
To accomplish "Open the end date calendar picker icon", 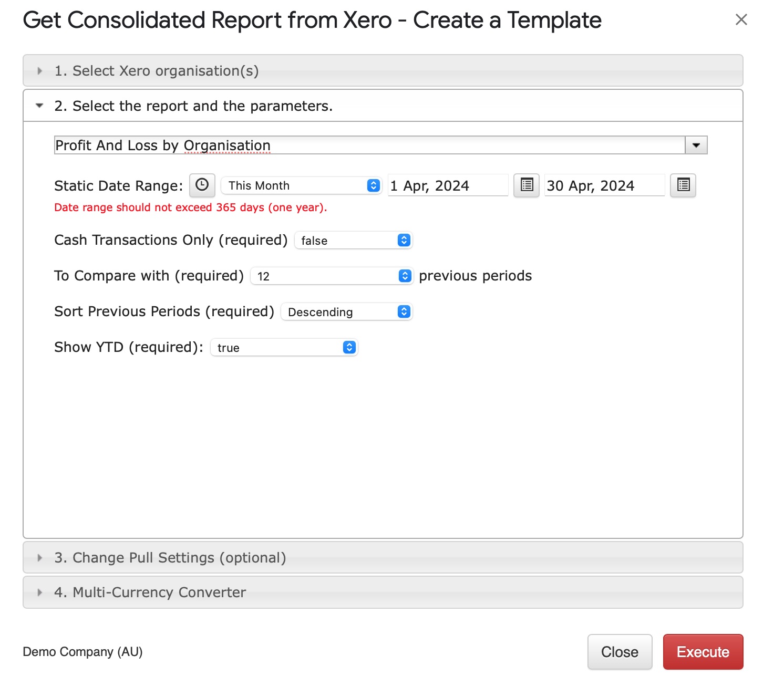I will 683,185.
